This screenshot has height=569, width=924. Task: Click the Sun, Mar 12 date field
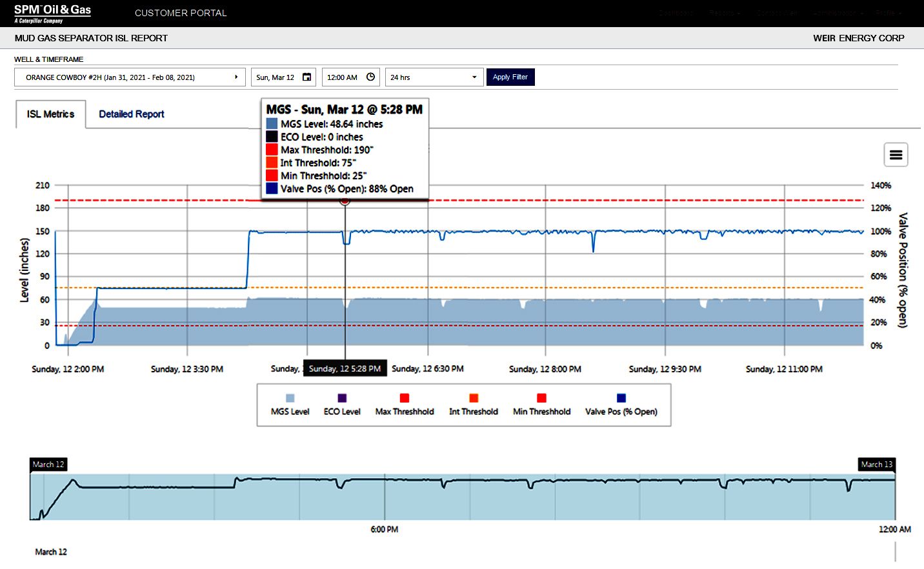[276, 77]
